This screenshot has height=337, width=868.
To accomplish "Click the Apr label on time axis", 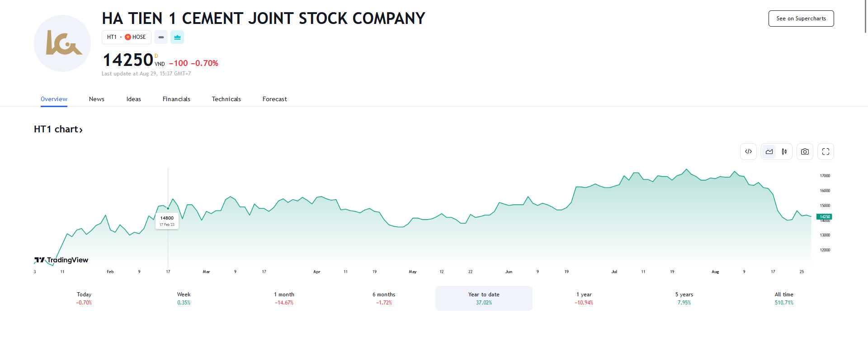I will (x=316, y=271).
